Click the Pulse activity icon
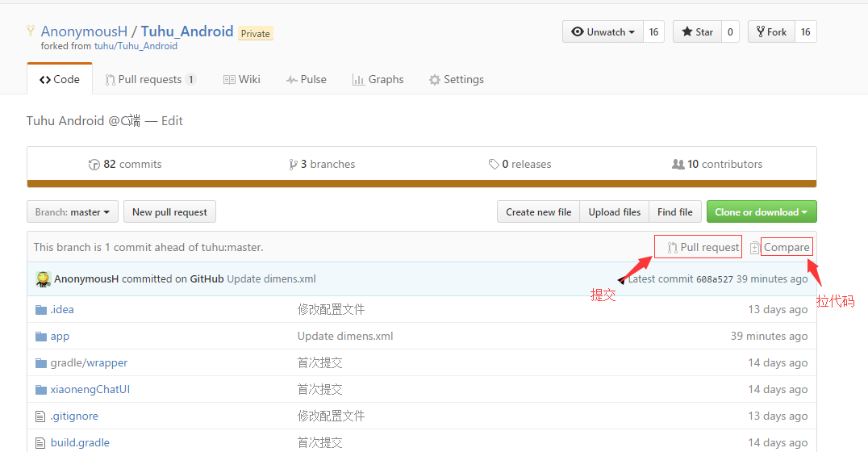This screenshot has width=868, height=452. (292, 80)
